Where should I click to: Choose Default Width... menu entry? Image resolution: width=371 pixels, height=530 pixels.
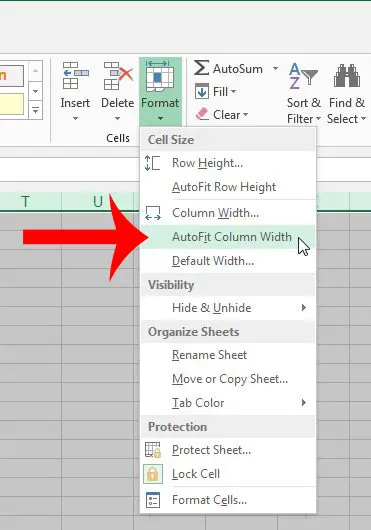pyautogui.click(x=228, y=261)
